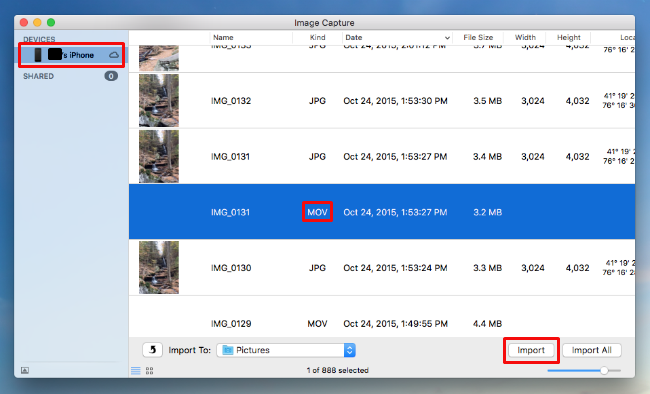Click JPG kind of IMG_0130

click(317, 268)
